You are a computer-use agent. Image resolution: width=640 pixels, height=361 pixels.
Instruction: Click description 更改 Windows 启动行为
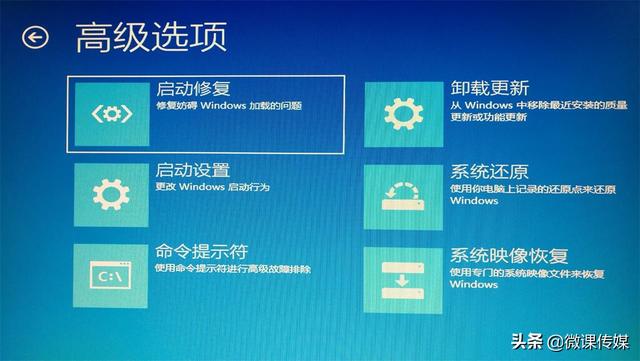(213, 187)
